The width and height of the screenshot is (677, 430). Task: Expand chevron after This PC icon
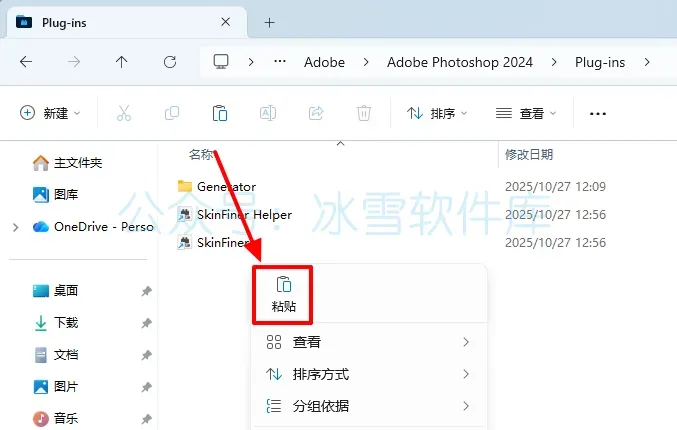point(251,62)
